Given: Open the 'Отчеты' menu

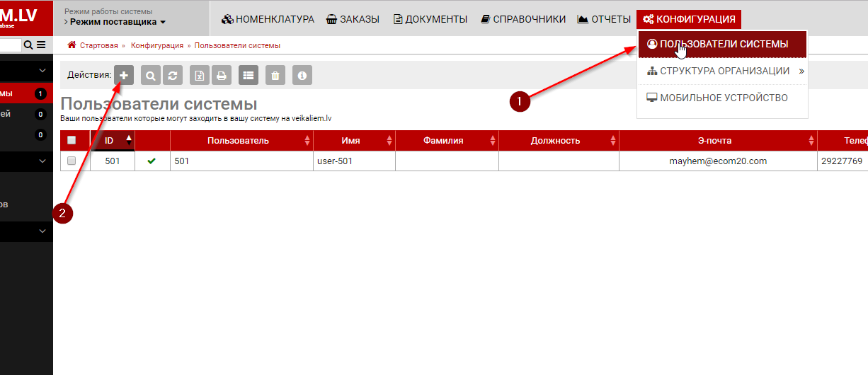Looking at the screenshot, I should [x=603, y=19].
